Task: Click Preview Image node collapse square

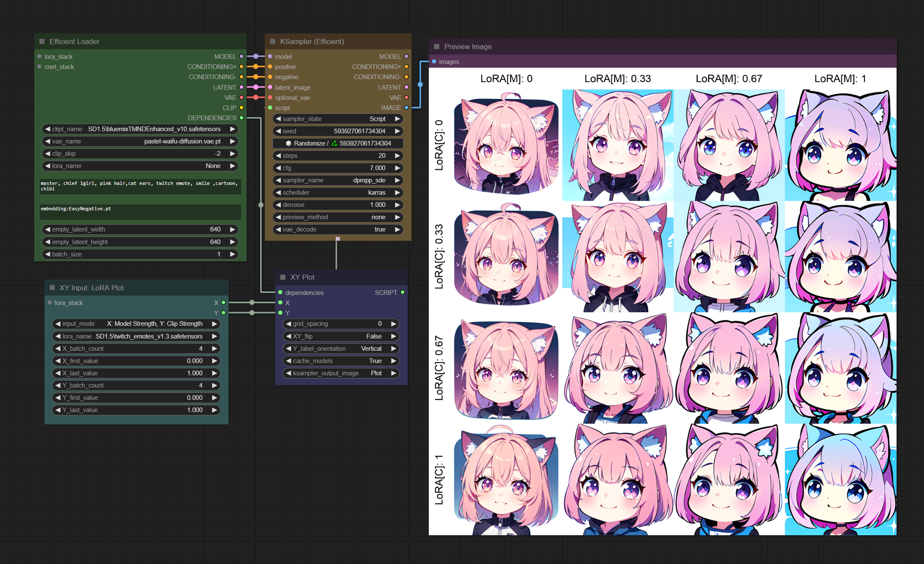Action: [436, 47]
